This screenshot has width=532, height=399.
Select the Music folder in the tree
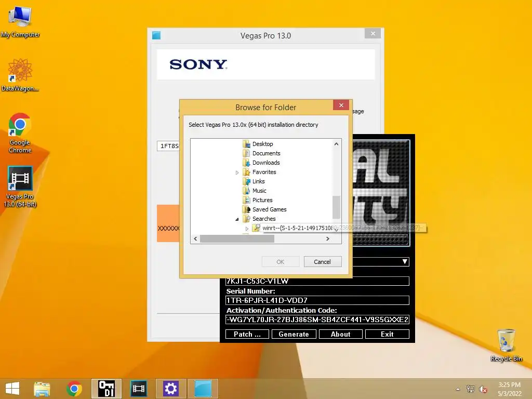tap(259, 191)
